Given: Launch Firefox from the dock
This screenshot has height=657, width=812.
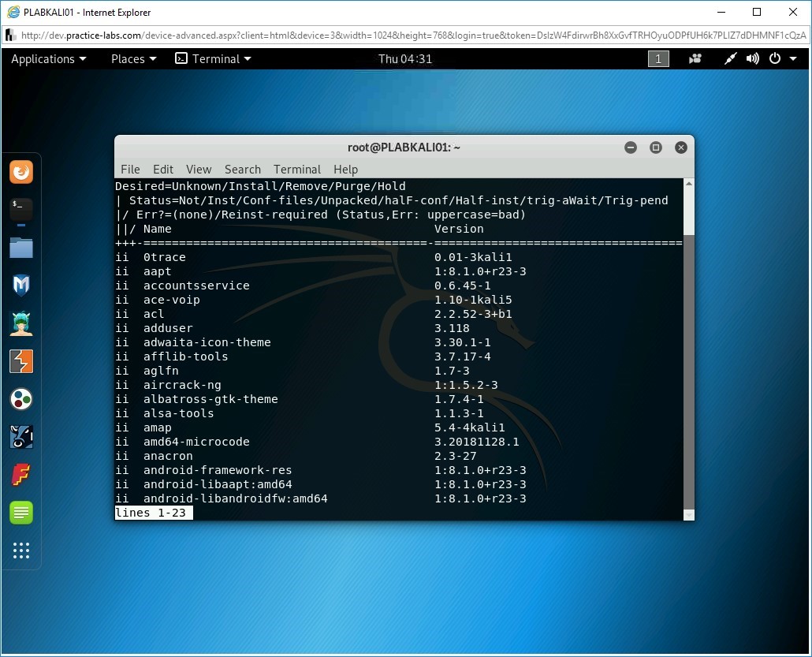Looking at the screenshot, I should coord(21,172).
